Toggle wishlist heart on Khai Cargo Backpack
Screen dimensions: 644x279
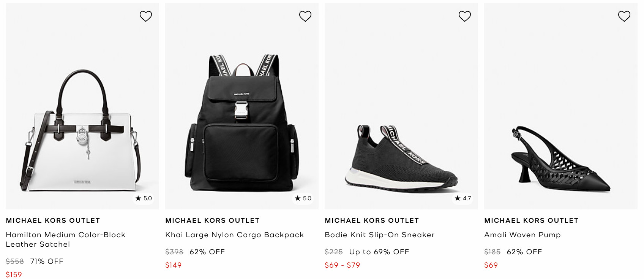click(x=305, y=16)
